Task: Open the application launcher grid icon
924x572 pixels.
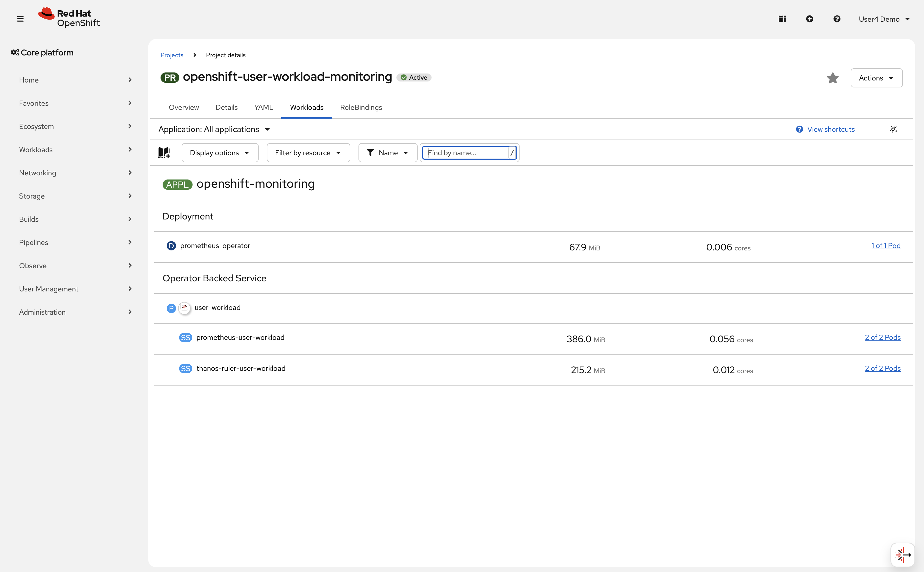Action: coord(782,19)
